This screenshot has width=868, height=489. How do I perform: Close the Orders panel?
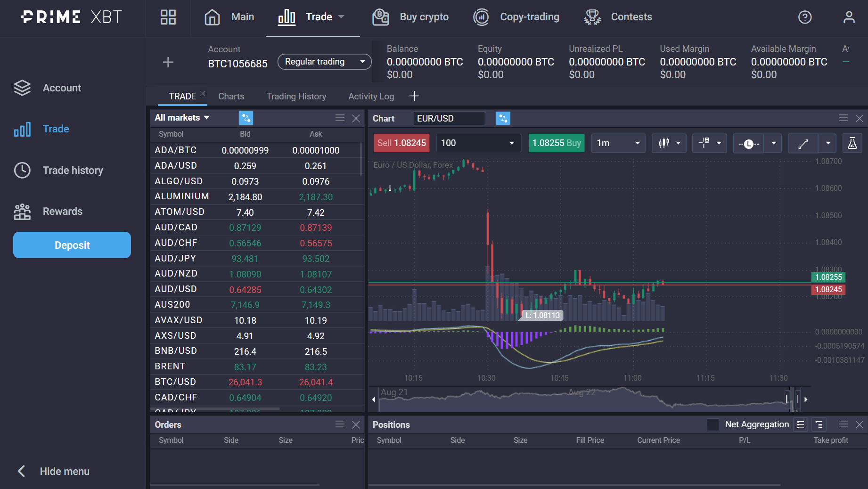click(x=356, y=424)
